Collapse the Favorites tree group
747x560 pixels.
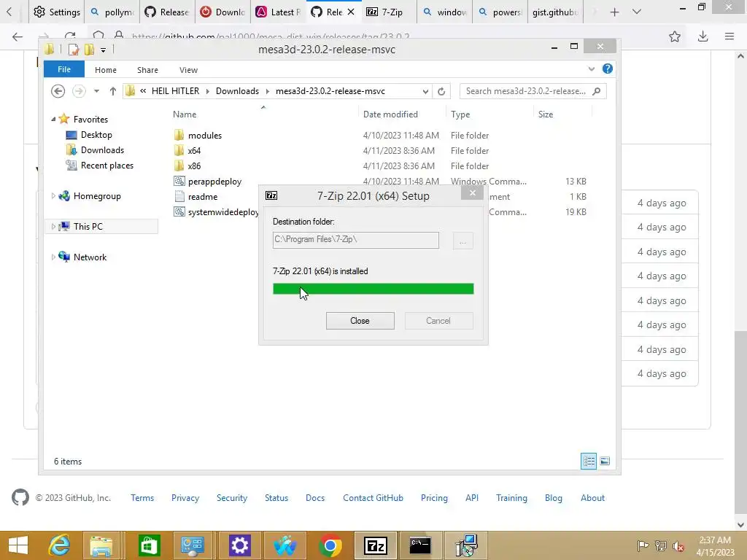click(x=53, y=120)
